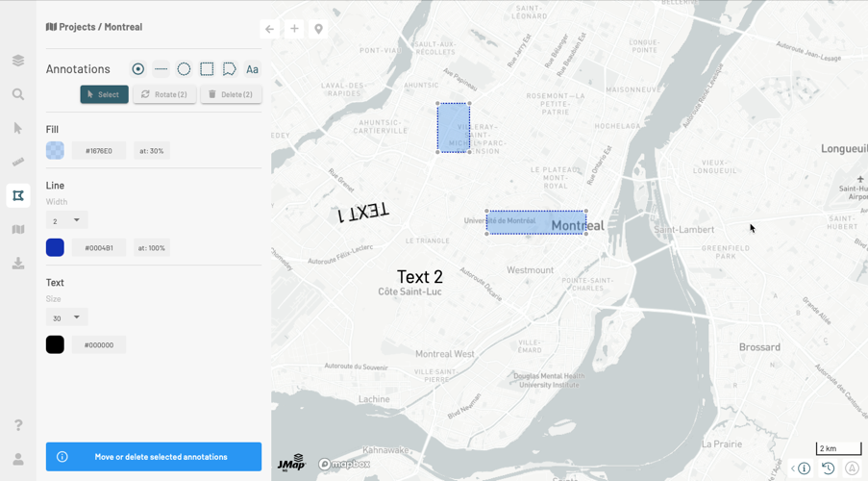868x481 pixels.
Task: Click the blue line color swatch
Action: 55,247
